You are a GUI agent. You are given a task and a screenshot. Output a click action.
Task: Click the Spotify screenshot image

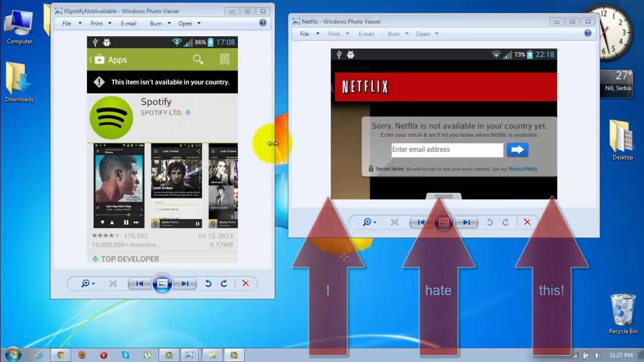tap(163, 149)
